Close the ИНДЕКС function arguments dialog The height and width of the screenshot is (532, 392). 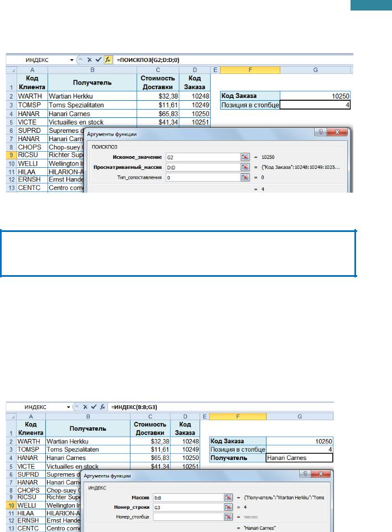[321, 474]
